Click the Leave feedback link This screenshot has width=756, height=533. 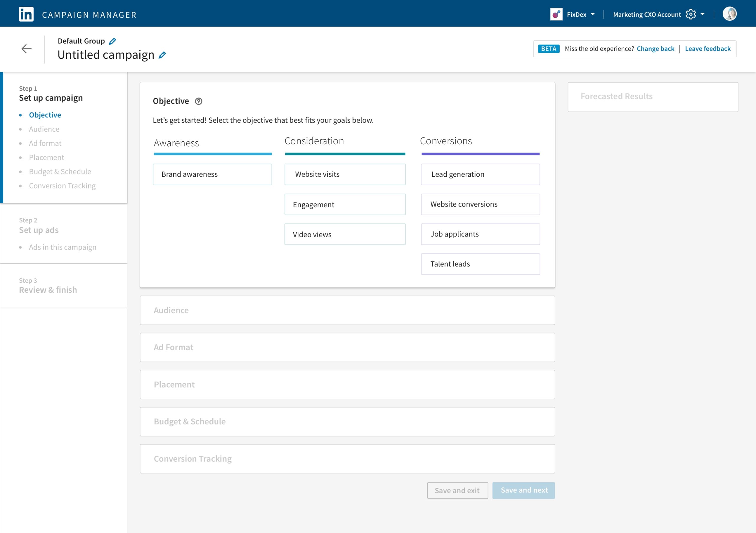[708, 48]
